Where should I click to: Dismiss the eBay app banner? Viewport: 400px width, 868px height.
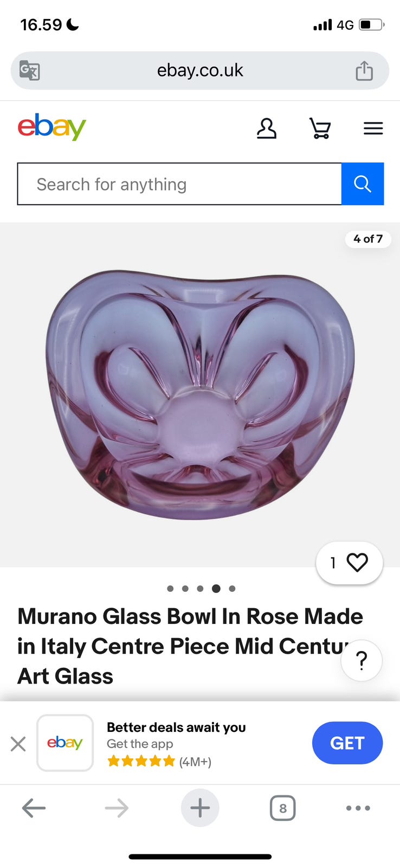pyautogui.click(x=18, y=743)
